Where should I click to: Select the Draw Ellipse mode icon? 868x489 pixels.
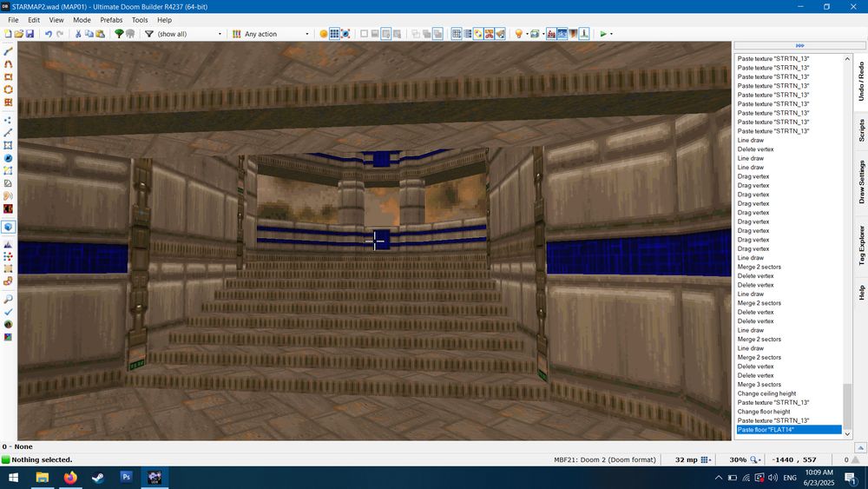(x=9, y=89)
